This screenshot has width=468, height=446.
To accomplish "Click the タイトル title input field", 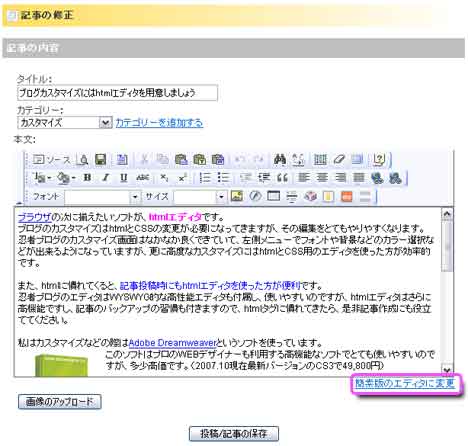I will click(x=117, y=93).
